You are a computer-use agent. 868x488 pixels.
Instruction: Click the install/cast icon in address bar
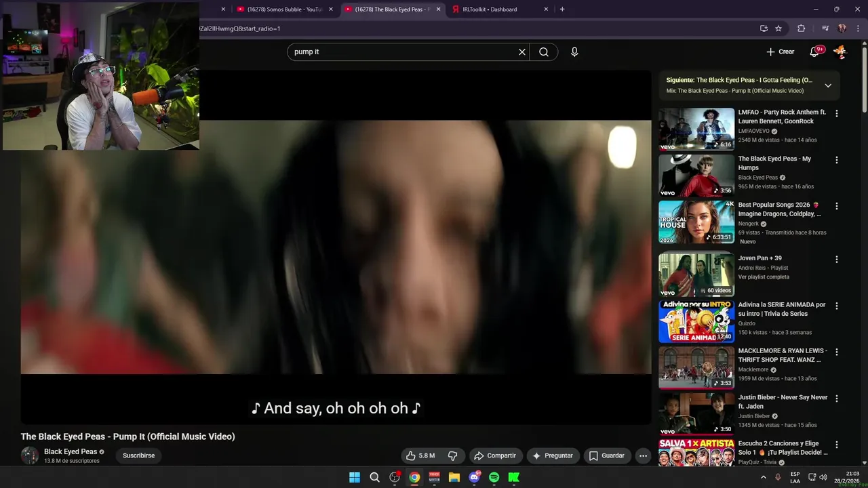(764, 28)
